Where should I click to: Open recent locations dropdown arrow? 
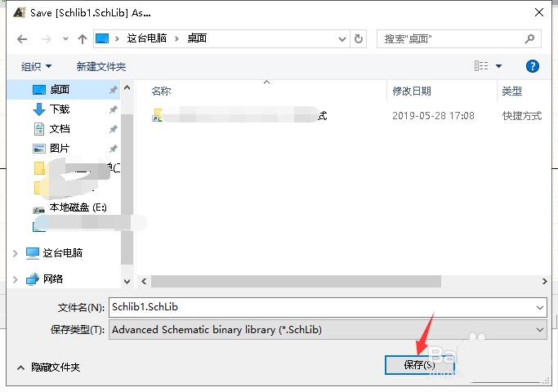(65, 38)
